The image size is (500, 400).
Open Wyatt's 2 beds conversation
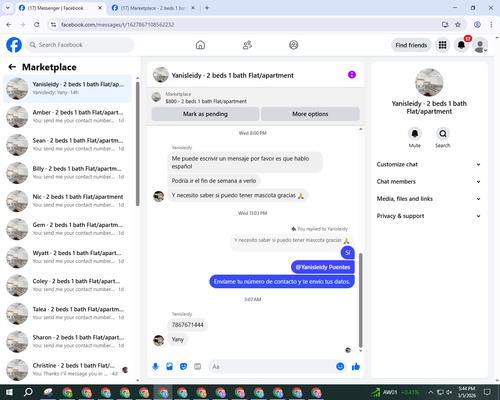coord(67,257)
